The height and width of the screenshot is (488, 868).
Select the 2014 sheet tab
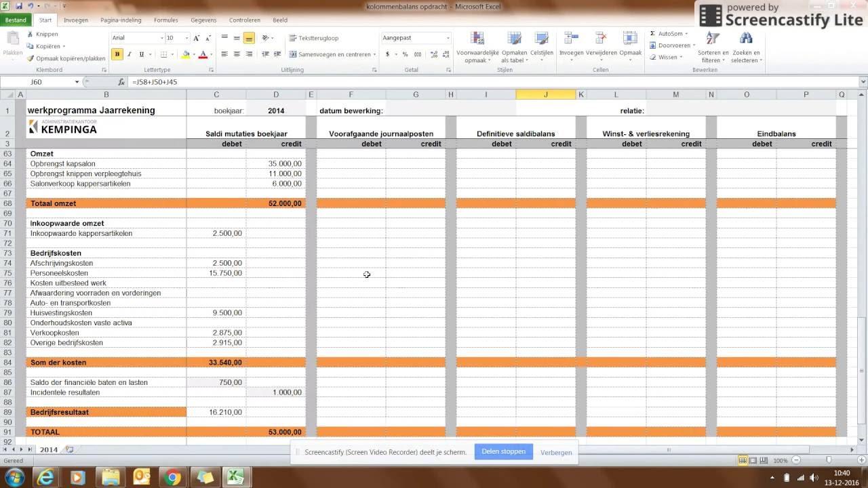pyautogui.click(x=49, y=449)
